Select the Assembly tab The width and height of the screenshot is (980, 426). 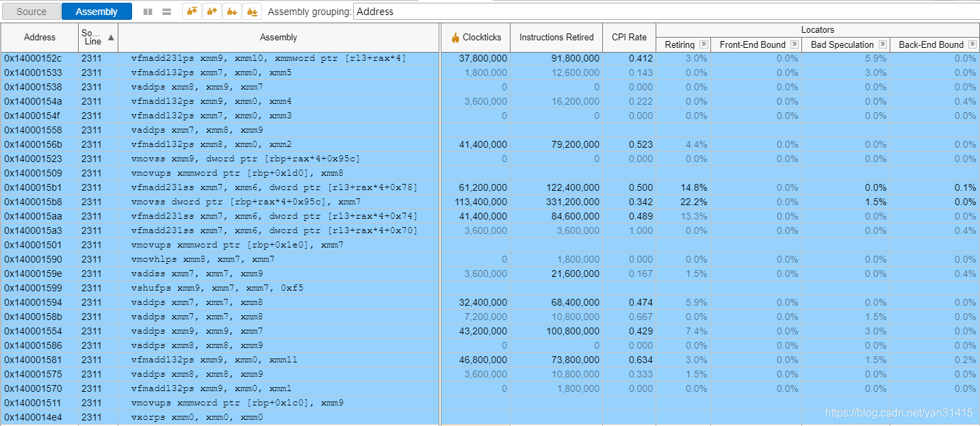coord(96,12)
